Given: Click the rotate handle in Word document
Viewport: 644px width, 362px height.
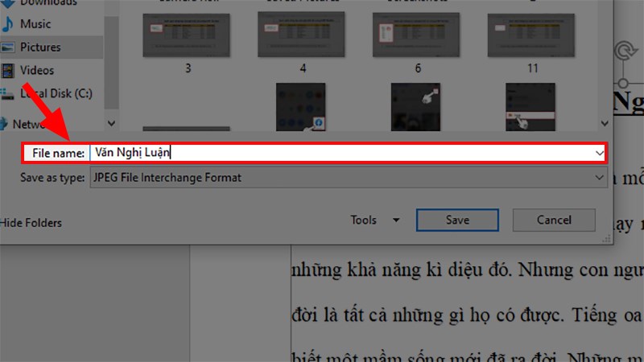Looking at the screenshot, I should [x=625, y=51].
